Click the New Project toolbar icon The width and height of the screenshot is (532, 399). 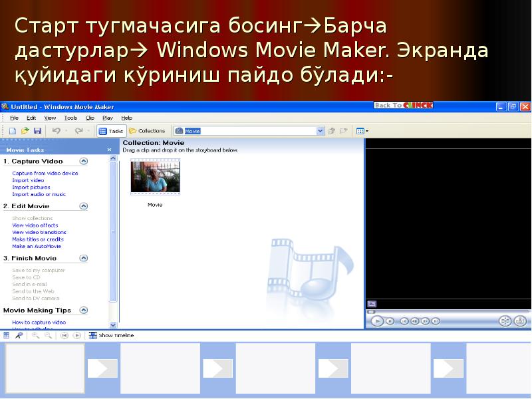[13, 131]
